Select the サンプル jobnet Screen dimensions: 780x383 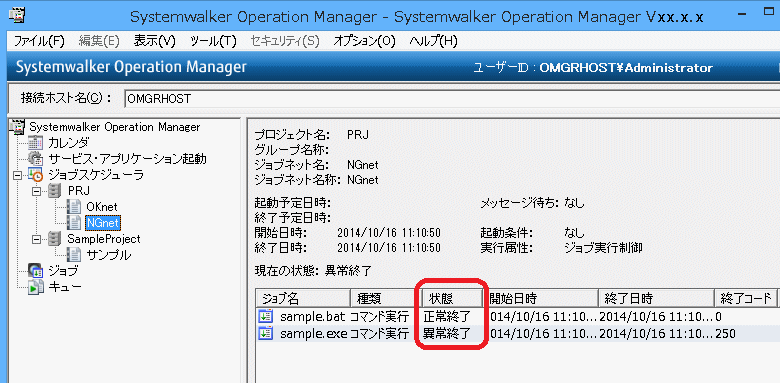click(109, 255)
